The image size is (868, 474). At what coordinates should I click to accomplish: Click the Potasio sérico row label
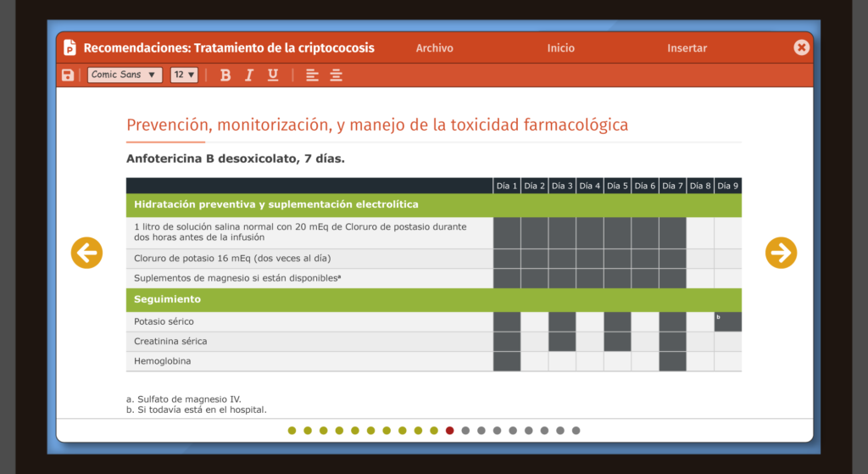pos(164,321)
